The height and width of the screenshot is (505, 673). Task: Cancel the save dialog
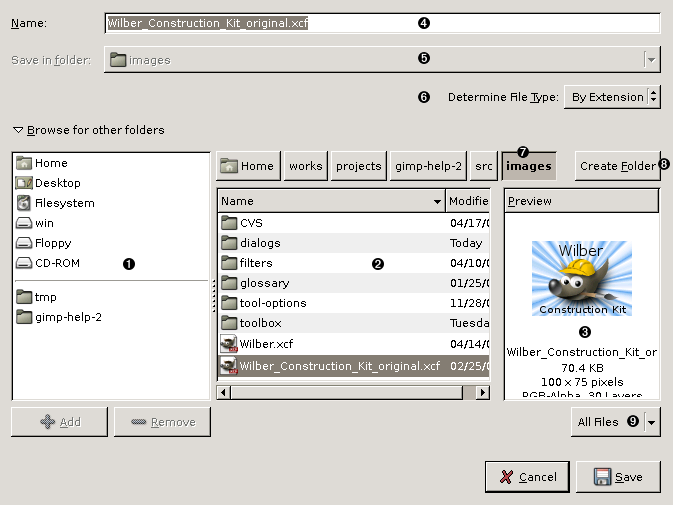click(x=527, y=477)
